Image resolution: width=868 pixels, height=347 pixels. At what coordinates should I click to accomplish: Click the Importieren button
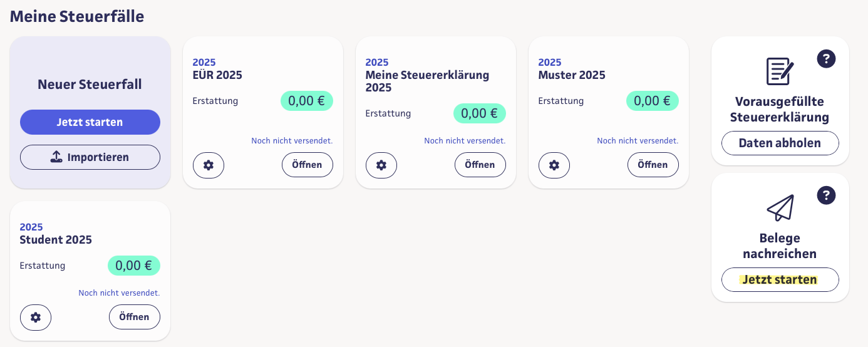(x=90, y=157)
